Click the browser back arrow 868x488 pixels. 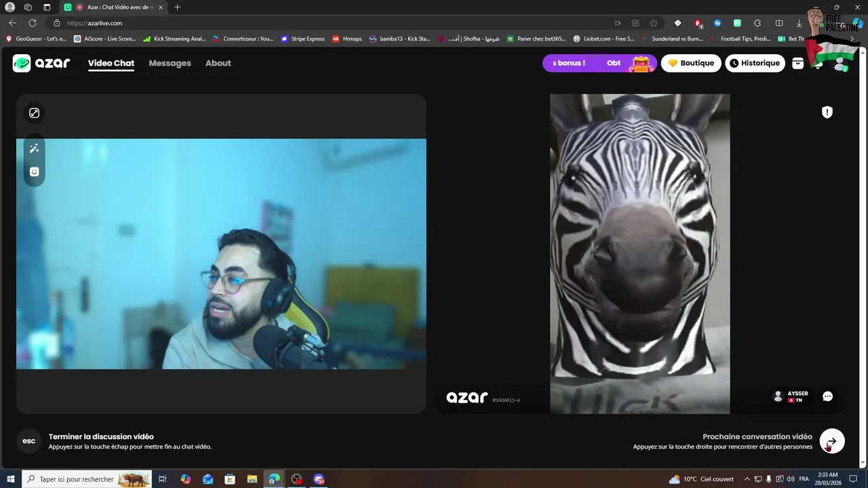coord(12,23)
